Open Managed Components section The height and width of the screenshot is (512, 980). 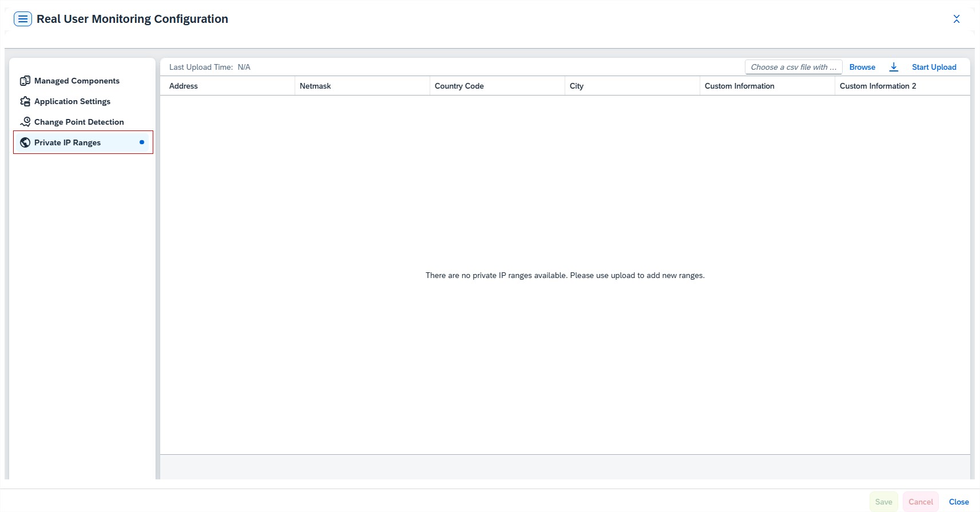77,81
